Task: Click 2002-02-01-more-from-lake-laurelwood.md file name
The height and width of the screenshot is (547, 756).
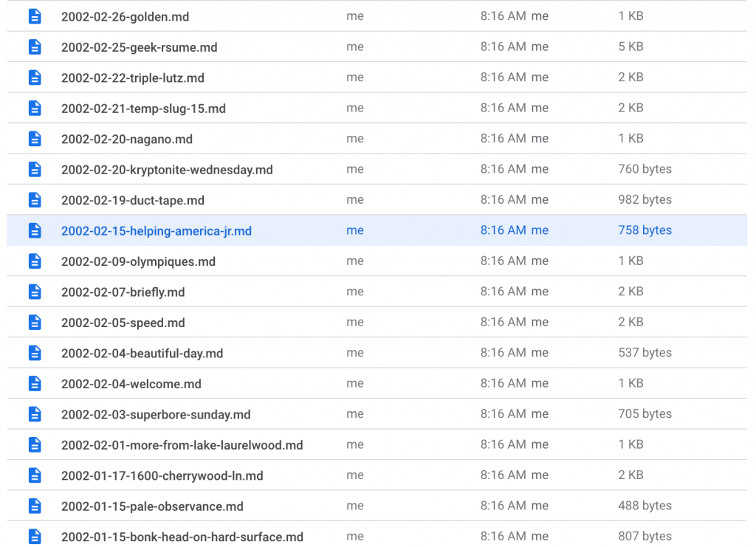Action: click(x=182, y=445)
